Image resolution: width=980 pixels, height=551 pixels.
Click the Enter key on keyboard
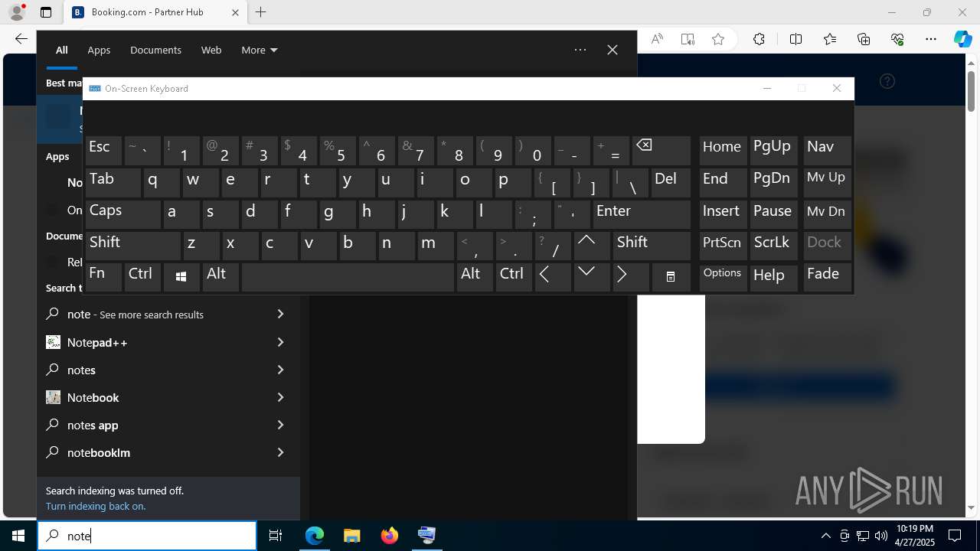point(642,214)
